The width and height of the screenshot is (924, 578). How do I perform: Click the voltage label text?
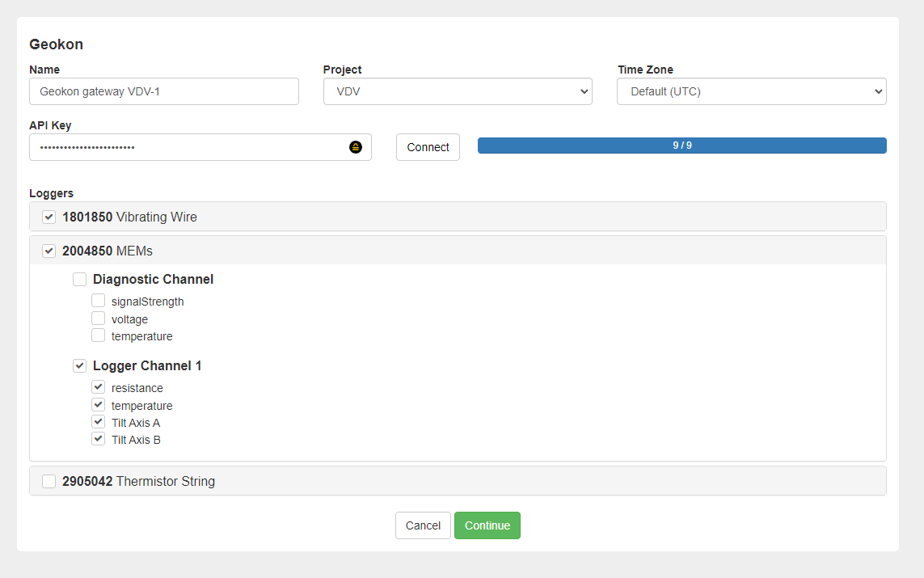click(129, 319)
